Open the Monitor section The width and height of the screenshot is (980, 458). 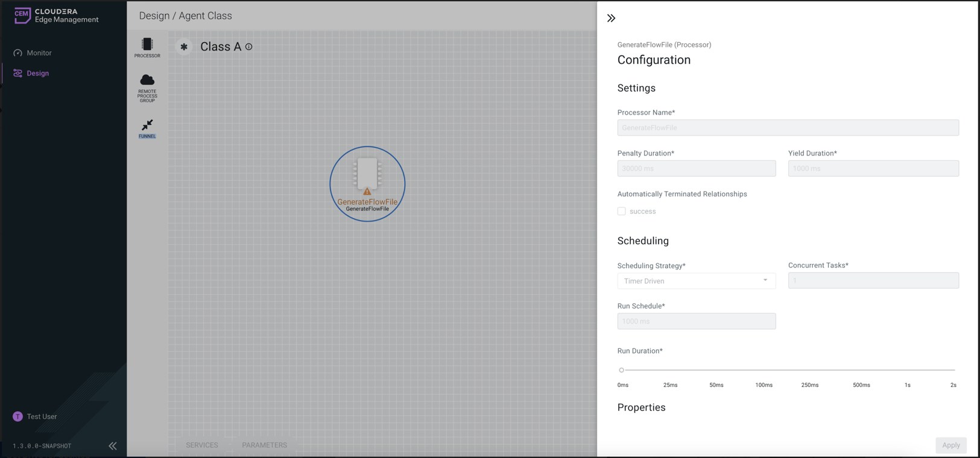[39, 53]
